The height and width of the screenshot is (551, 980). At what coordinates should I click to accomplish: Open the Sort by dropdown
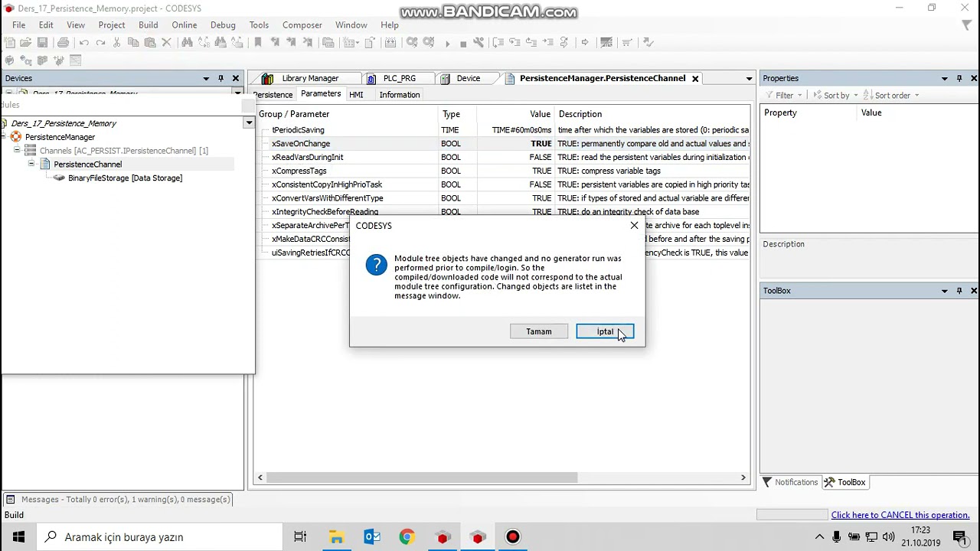pyautogui.click(x=835, y=96)
